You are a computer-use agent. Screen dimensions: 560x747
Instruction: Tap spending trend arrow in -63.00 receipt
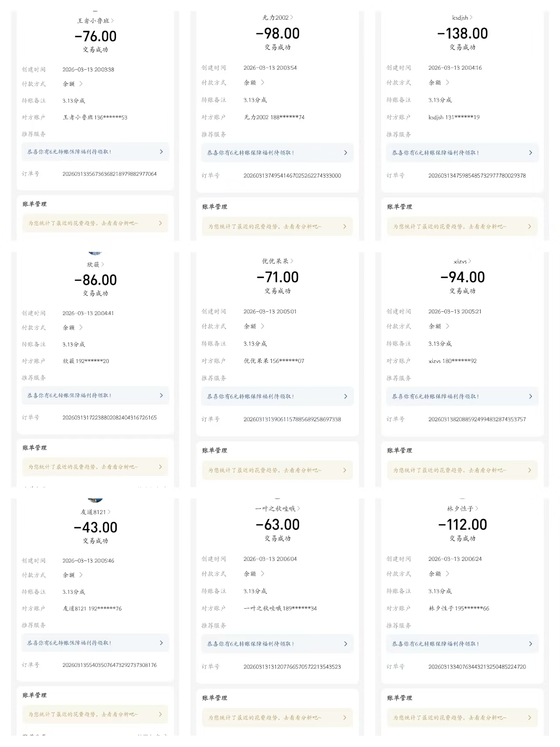click(345, 718)
